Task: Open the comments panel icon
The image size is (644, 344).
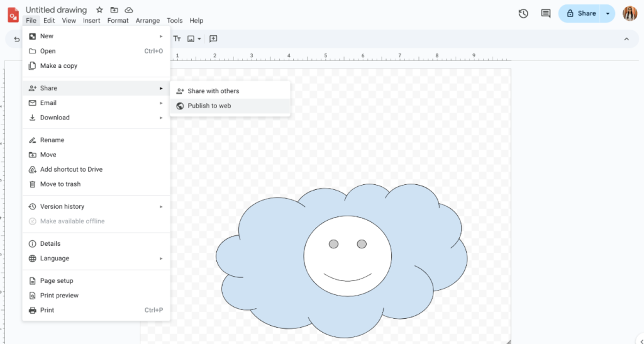Action: pos(545,13)
